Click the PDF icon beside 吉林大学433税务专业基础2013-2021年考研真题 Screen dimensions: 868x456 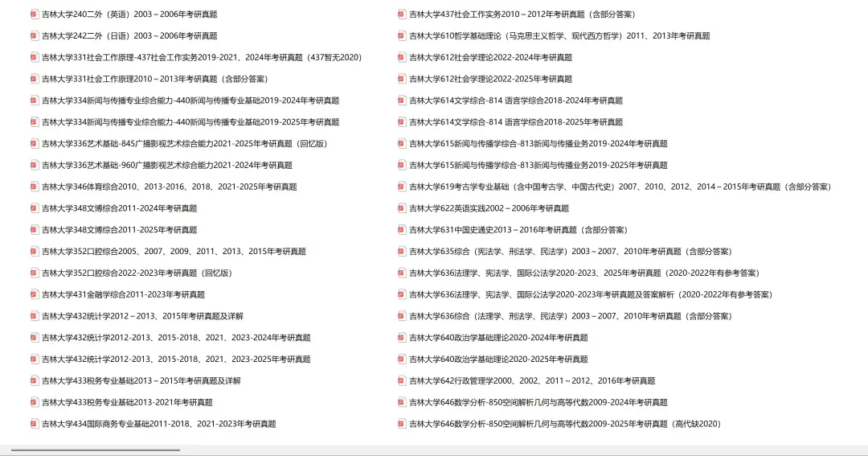tap(35, 403)
